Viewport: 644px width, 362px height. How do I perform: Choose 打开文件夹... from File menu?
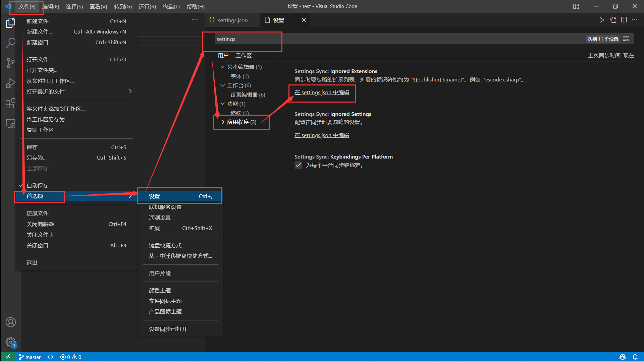tap(76, 70)
